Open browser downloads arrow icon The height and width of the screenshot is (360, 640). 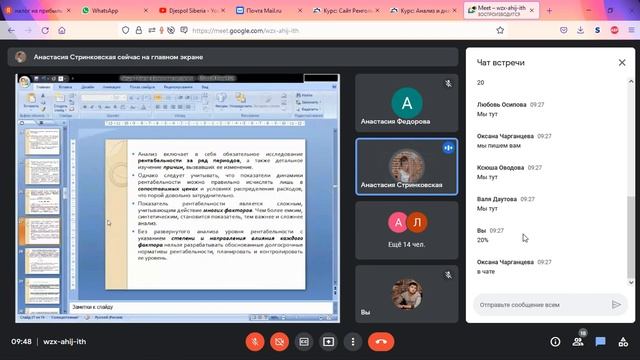pyautogui.click(x=580, y=30)
